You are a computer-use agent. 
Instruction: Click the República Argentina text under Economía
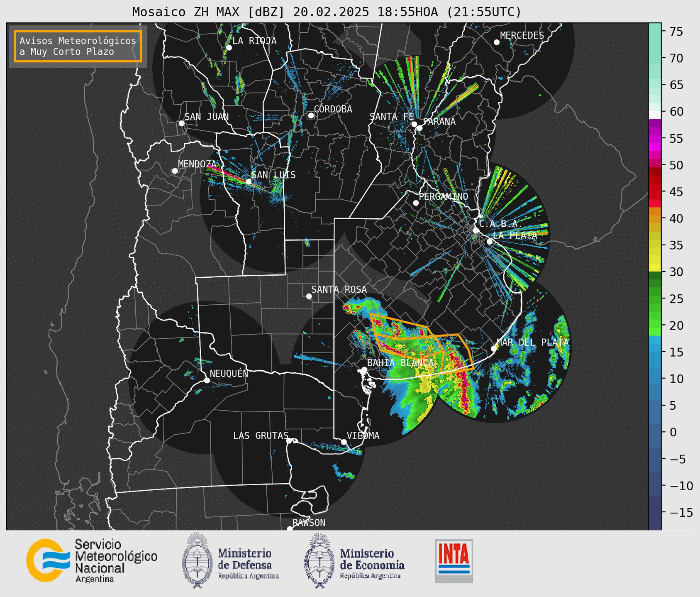[371, 576]
